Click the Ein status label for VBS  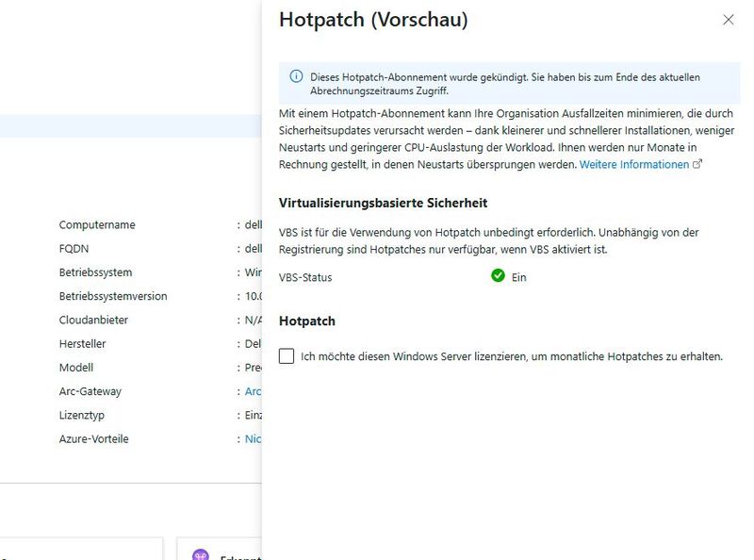click(517, 277)
